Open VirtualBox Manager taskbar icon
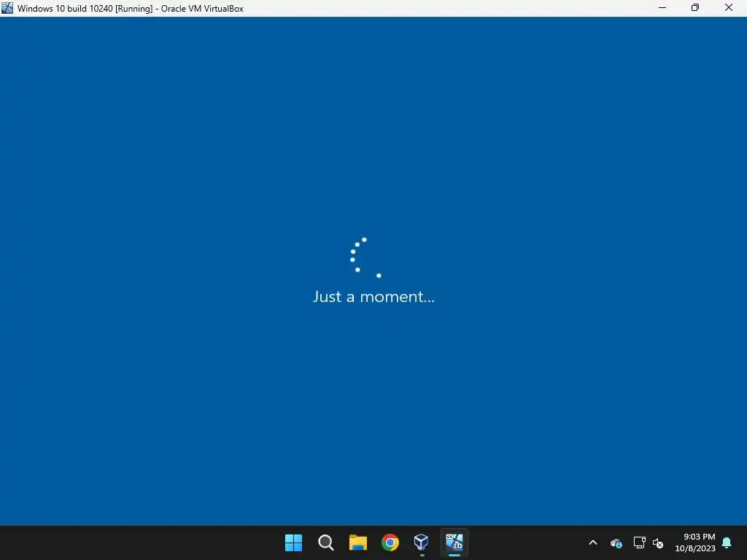The height and width of the screenshot is (560, 747). click(422, 542)
